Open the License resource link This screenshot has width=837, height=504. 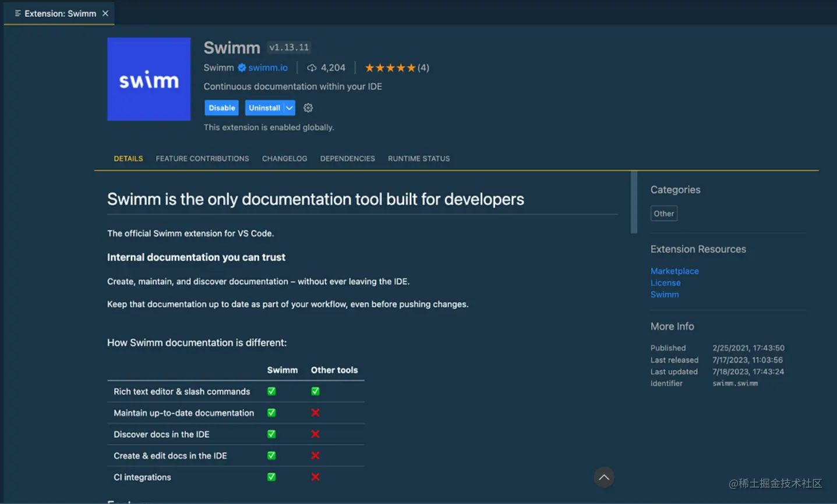(665, 283)
